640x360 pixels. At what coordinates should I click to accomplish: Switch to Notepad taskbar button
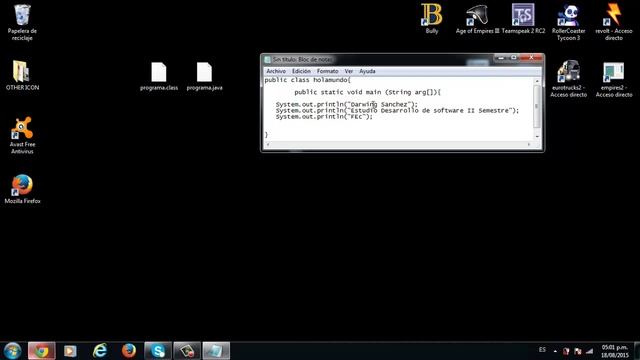point(216,351)
